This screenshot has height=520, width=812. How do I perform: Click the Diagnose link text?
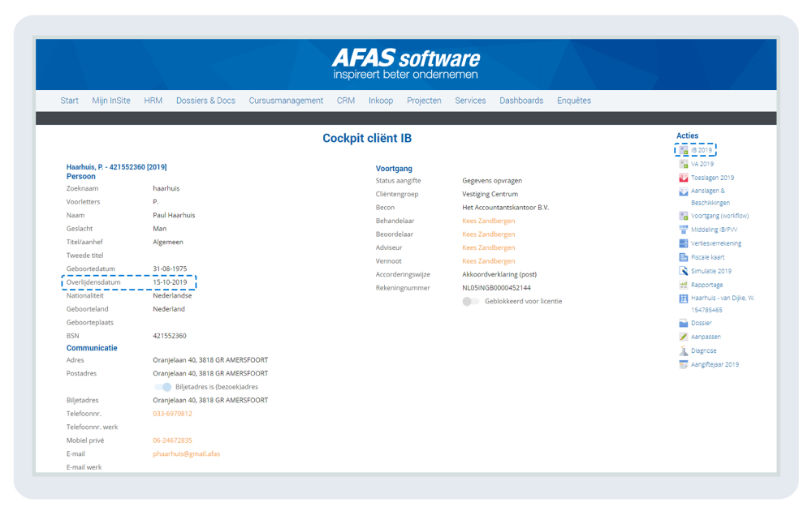[704, 350]
